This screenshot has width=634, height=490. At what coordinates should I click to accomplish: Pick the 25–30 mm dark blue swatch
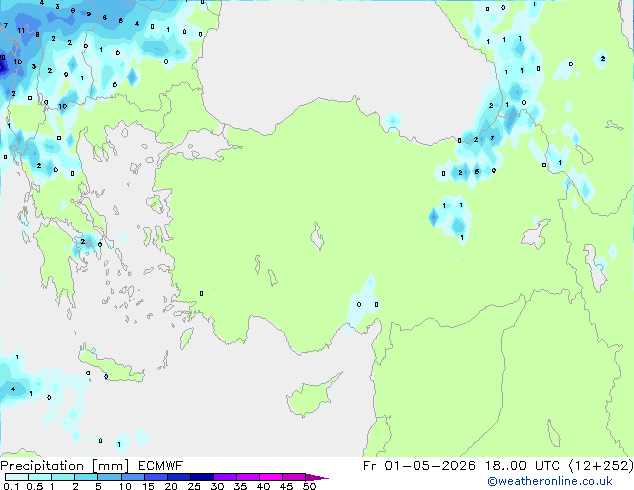(x=202, y=477)
